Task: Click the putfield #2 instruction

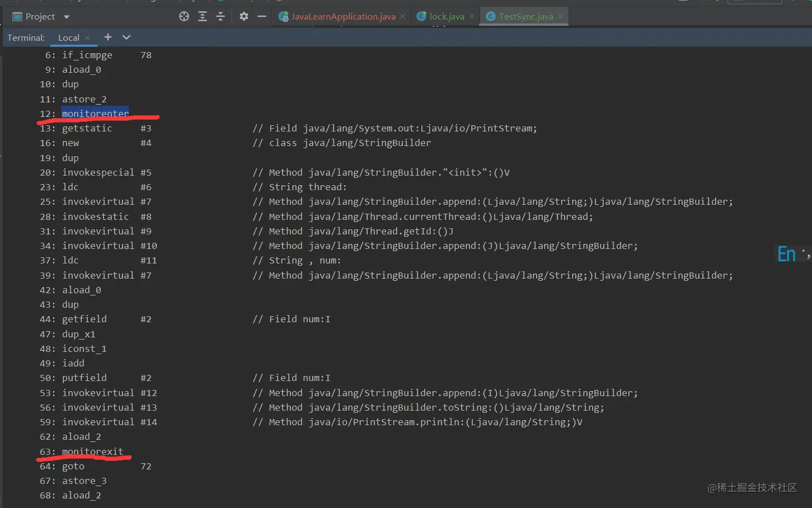Action: point(106,378)
